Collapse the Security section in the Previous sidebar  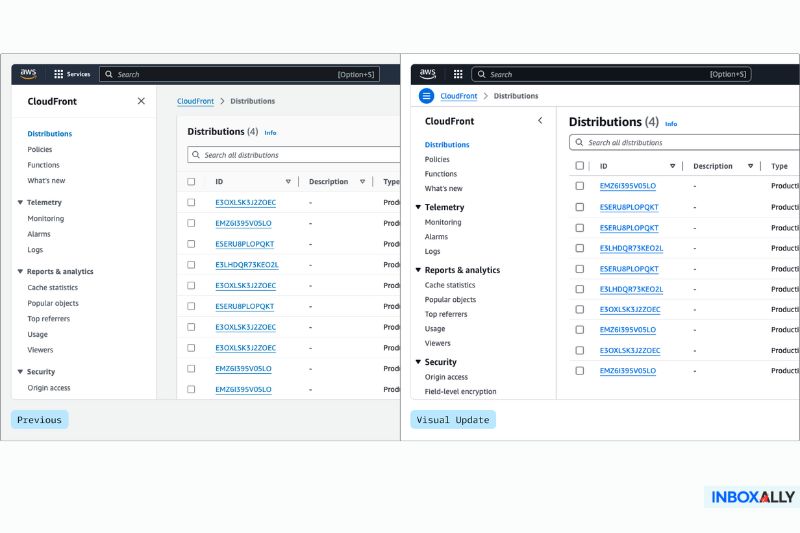(20, 372)
